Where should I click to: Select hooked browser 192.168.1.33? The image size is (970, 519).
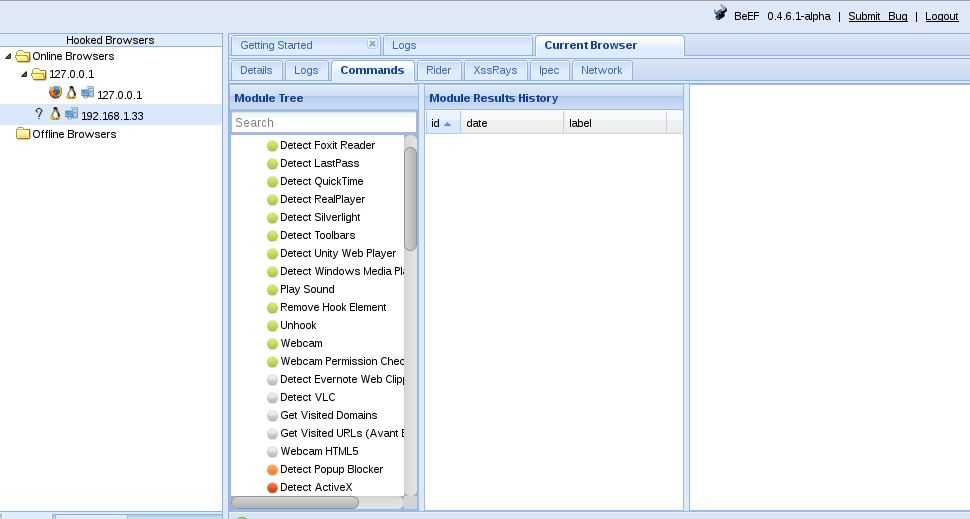pyautogui.click(x=111, y=116)
